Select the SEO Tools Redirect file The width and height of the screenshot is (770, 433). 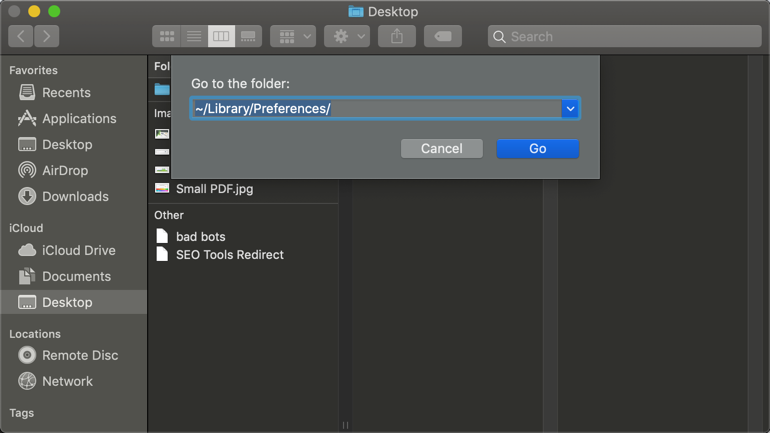229,255
